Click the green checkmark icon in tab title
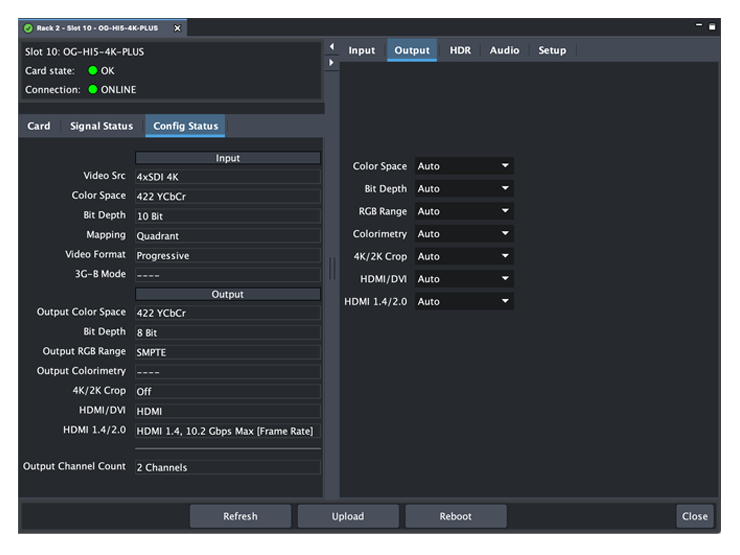 pos(28,28)
